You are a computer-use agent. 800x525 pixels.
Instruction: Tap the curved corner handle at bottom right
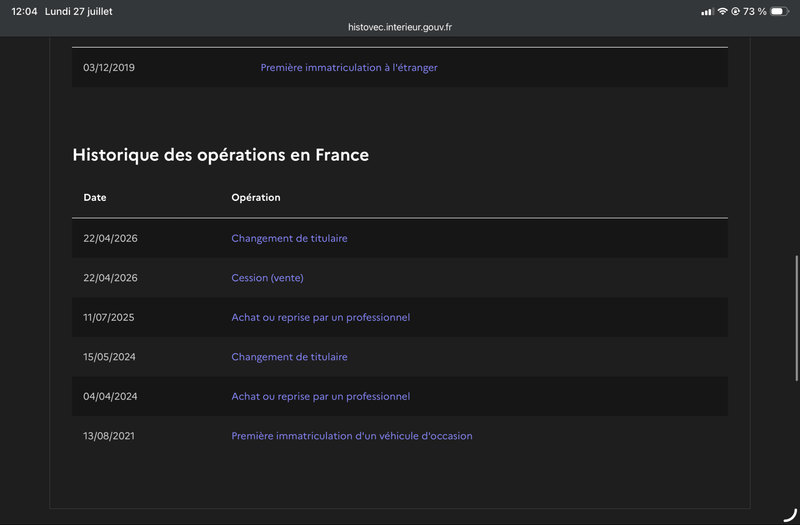coord(790,515)
